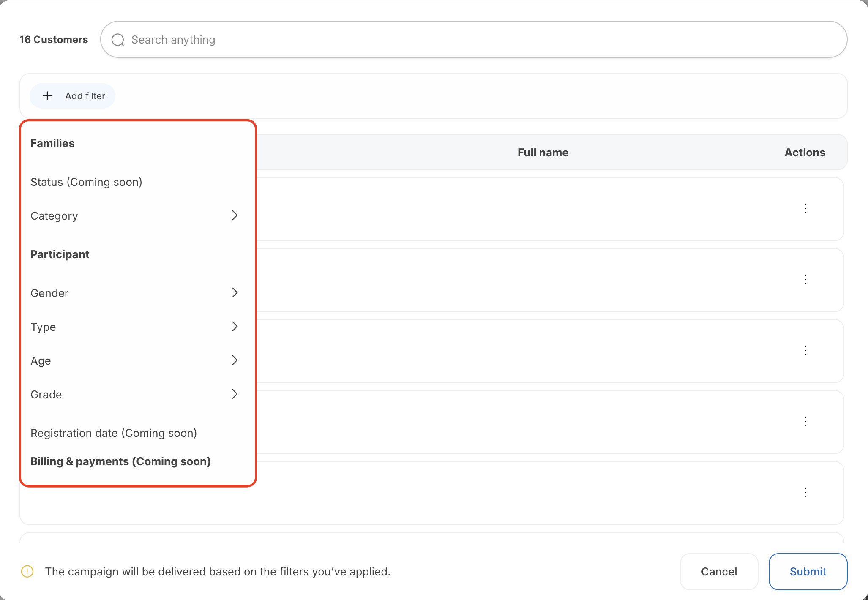Focus the Search anything input field
Image resolution: width=868 pixels, height=600 pixels.
(x=473, y=40)
